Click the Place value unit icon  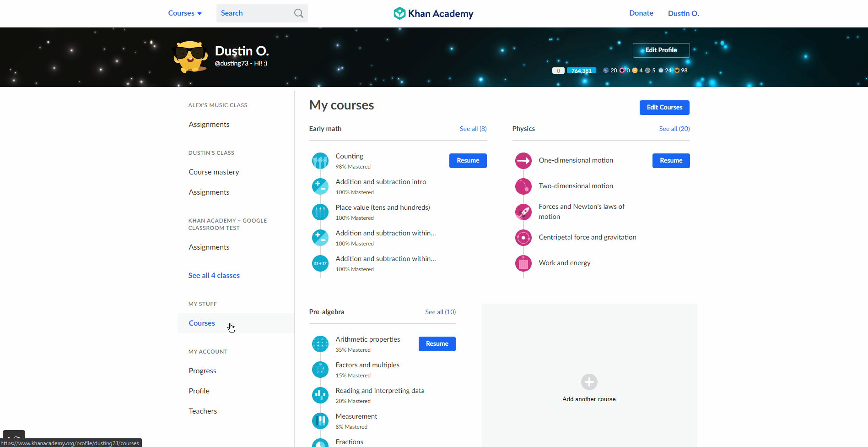(320, 212)
